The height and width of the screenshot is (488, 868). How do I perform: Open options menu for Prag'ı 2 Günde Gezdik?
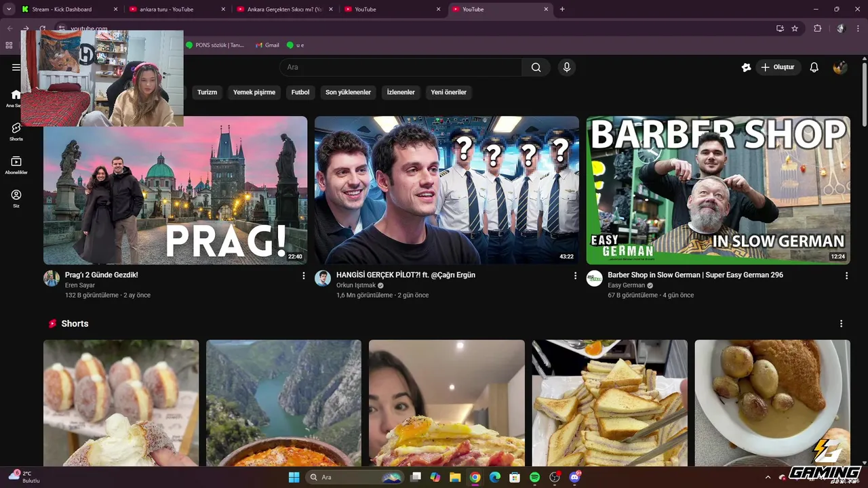coord(303,276)
